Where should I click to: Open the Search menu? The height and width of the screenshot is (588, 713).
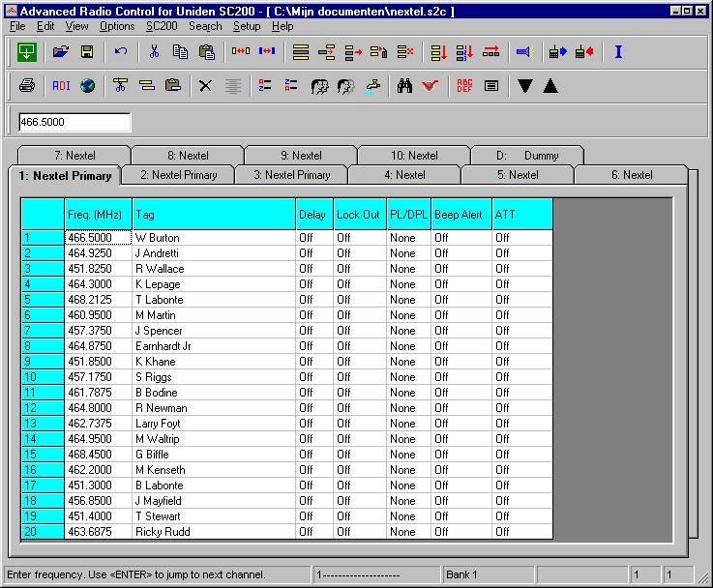tap(205, 26)
